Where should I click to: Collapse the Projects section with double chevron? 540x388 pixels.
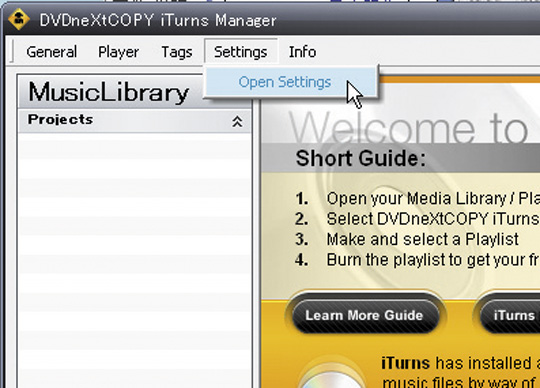237,122
